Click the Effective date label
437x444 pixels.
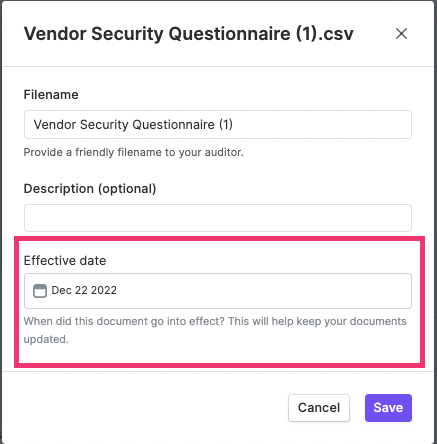65,261
